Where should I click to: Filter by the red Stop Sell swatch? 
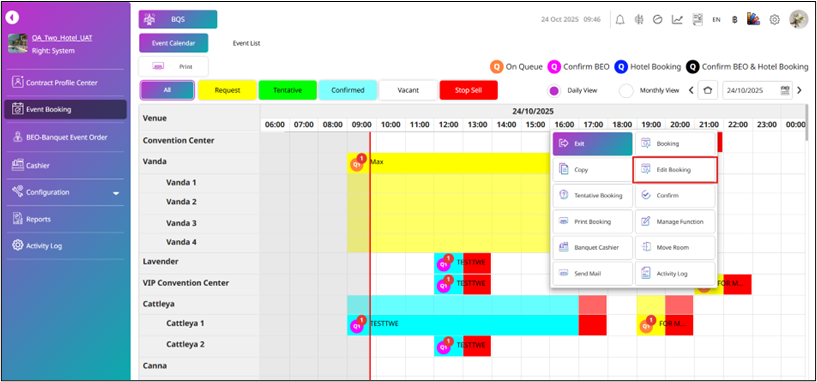[x=468, y=90]
